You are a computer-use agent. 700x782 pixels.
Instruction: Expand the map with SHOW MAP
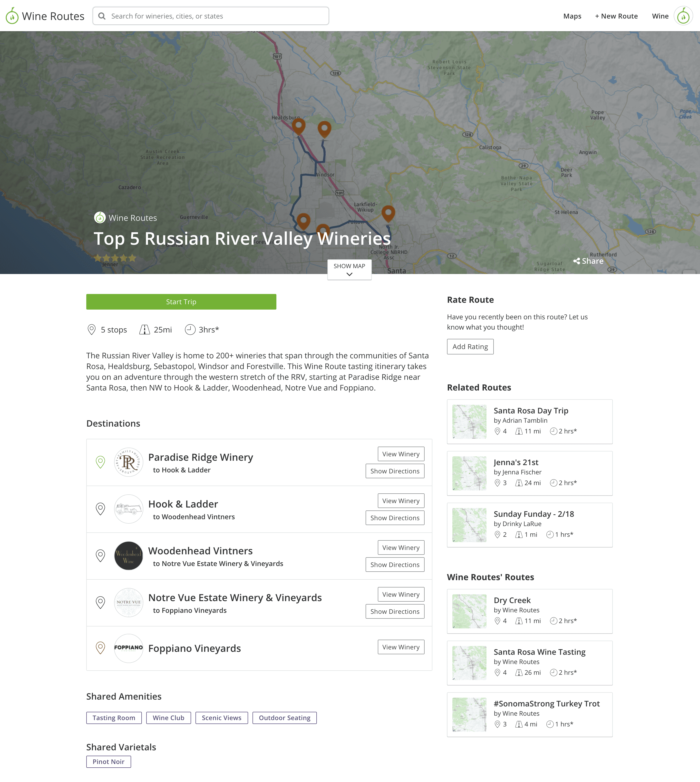pyautogui.click(x=349, y=270)
